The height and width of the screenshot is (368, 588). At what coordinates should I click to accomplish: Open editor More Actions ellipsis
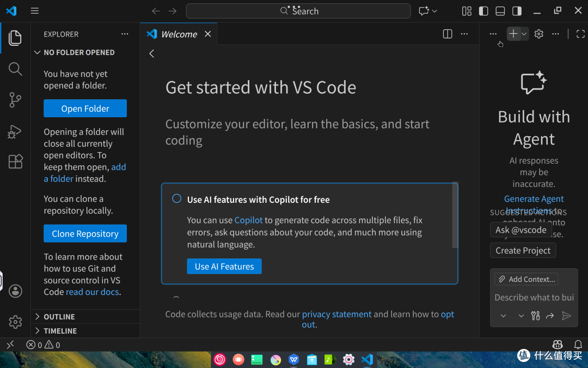click(x=464, y=34)
